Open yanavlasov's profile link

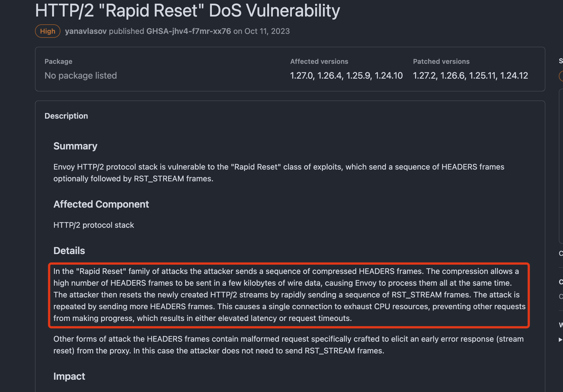point(86,31)
